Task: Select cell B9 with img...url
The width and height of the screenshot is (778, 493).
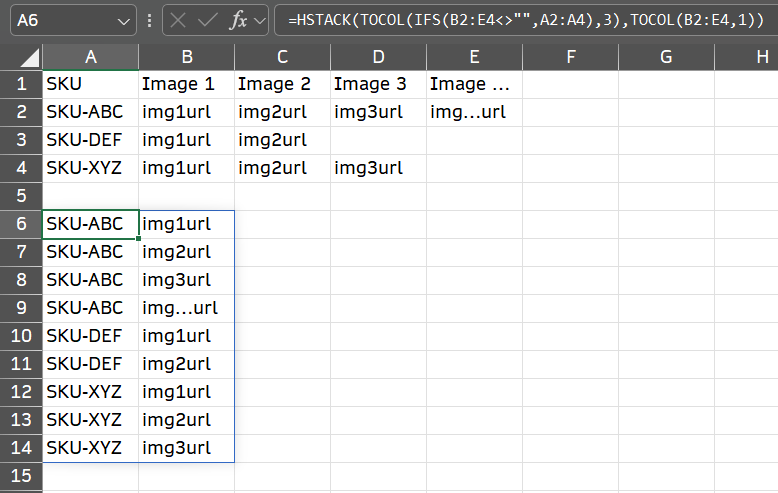Action: click(x=187, y=308)
